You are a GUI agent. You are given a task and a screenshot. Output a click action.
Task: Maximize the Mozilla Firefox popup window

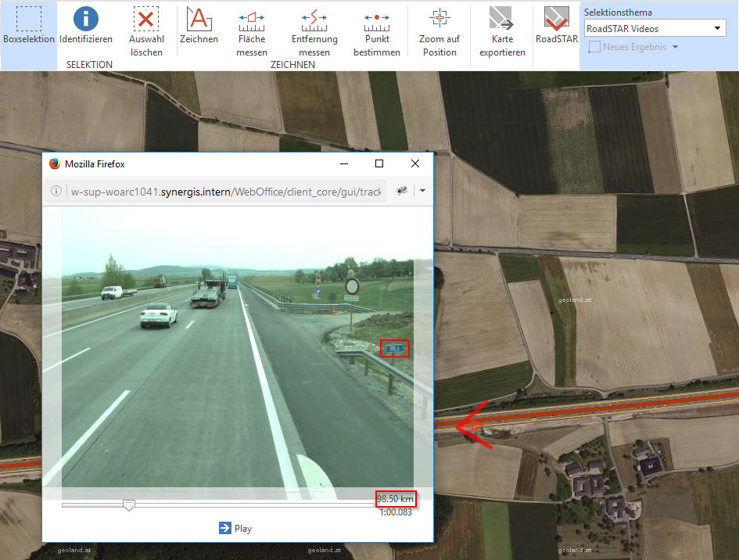click(379, 163)
